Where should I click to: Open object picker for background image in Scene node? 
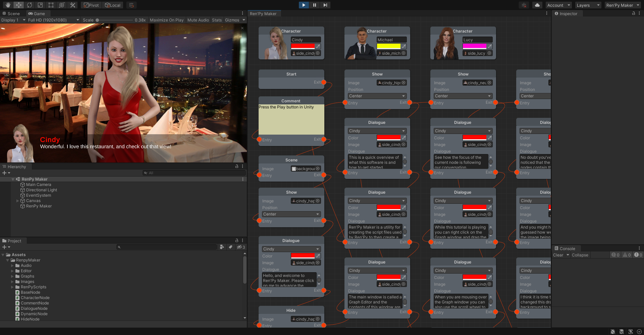318,169
